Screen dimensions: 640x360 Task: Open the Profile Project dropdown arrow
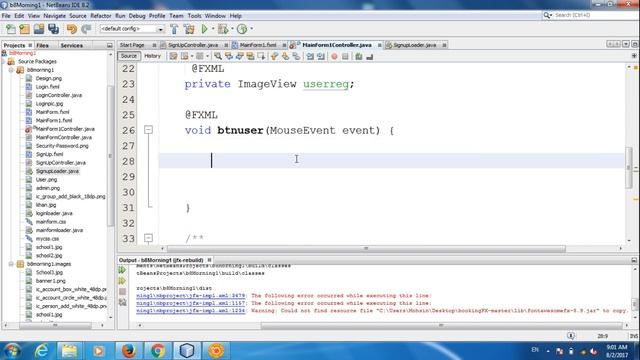[251, 29]
